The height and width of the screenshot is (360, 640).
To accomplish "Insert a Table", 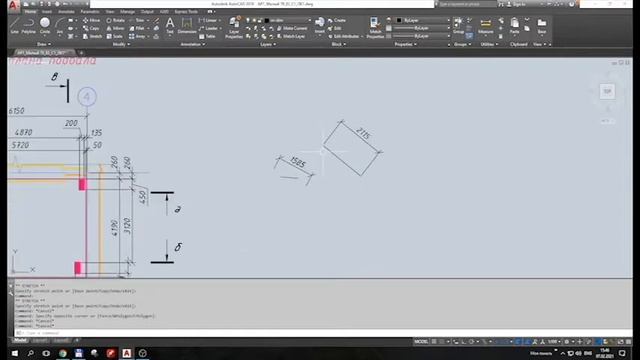I will pyautogui.click(x=207, y=36).
